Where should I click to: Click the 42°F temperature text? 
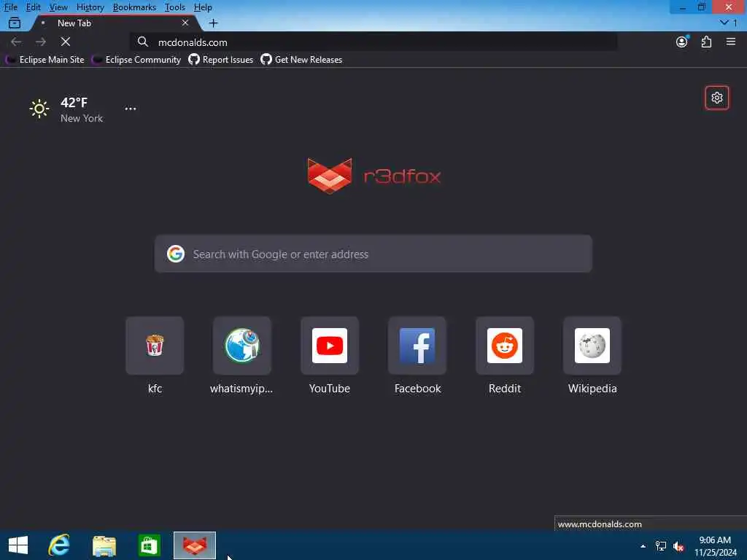point(74,102)
